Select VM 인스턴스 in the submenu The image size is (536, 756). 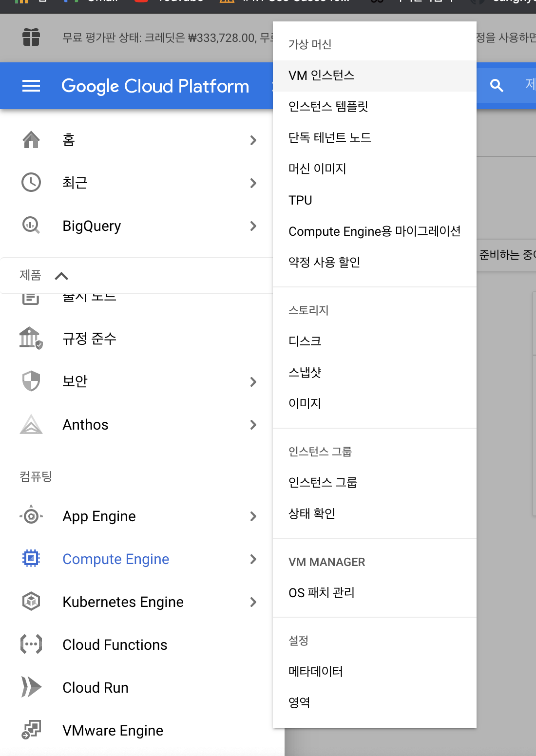(375, 76)
